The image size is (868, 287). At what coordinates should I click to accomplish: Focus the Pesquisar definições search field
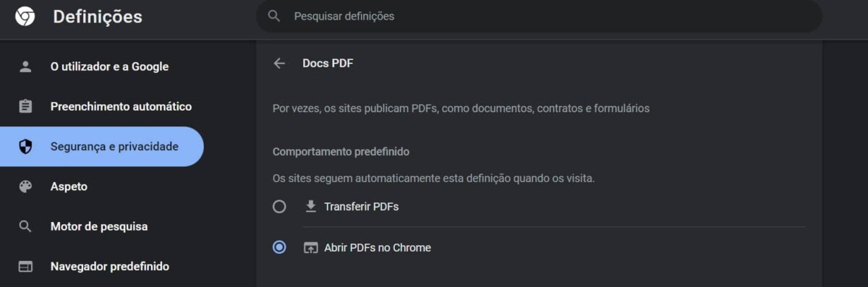(x=539, y=16)
